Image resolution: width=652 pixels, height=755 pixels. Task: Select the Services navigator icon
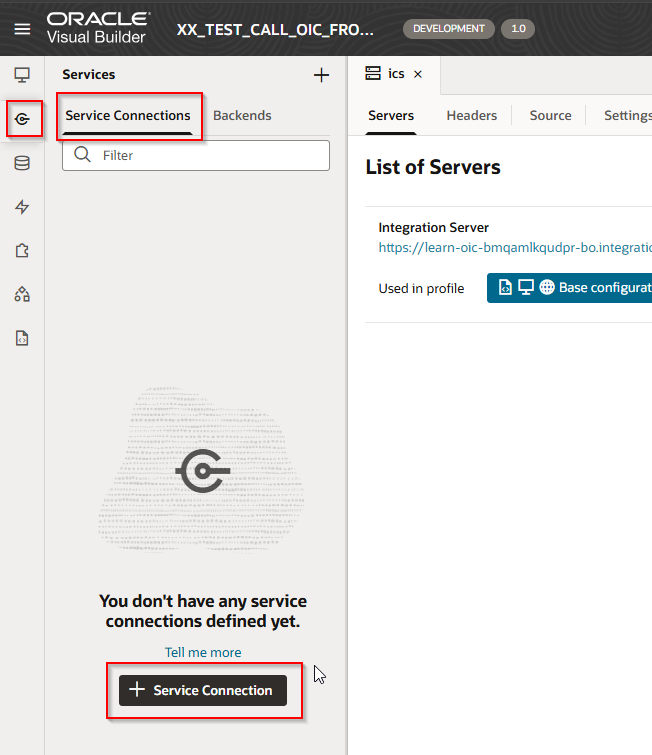pyautogui.click(x=22, y=120)
